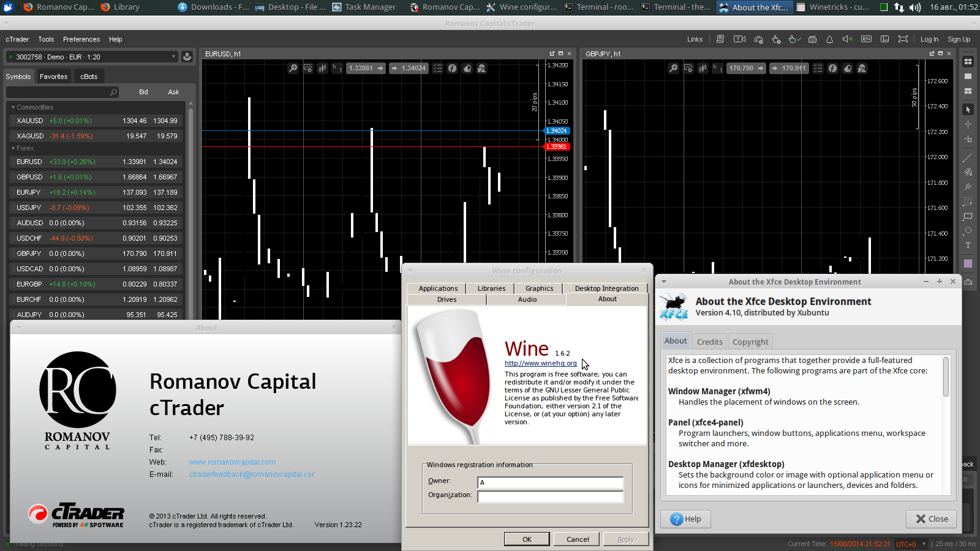
Task: Click GBPJPY sell button 170.790
Action: coord(746,68)
